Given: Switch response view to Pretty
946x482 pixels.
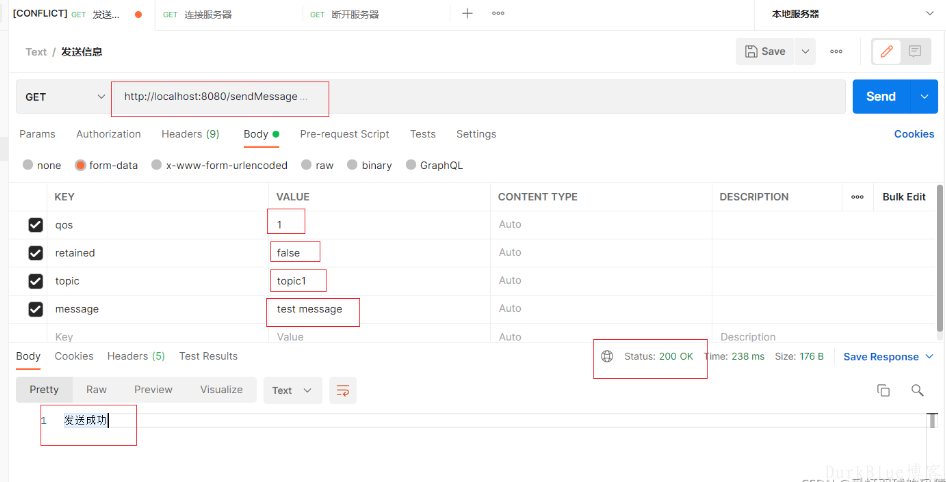Looking at the screenshot, I should [44, 390].
